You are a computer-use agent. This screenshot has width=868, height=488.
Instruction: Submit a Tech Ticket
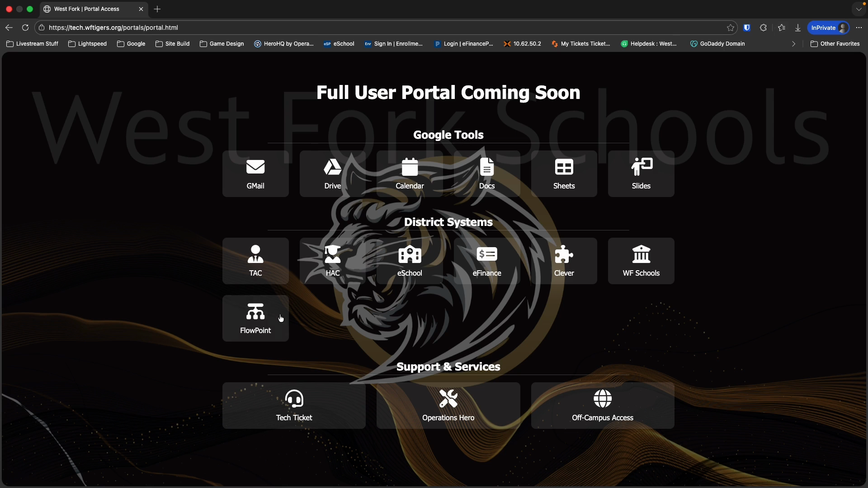click(294, 405)
